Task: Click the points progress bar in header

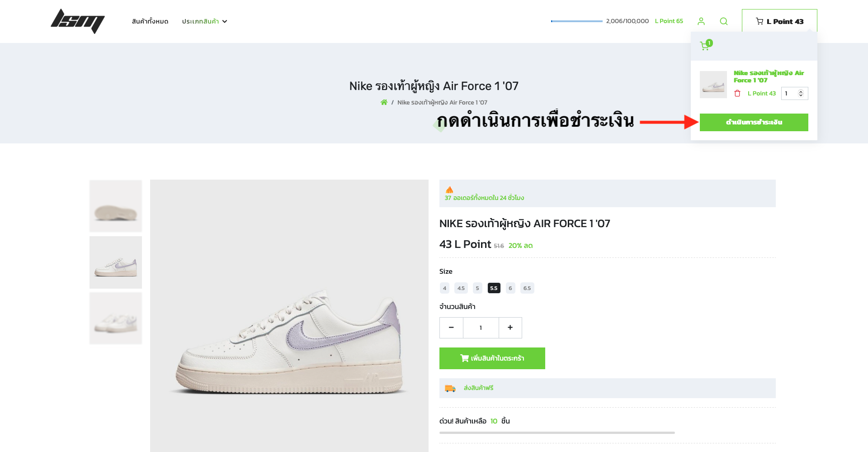Action: click(576, 21)
